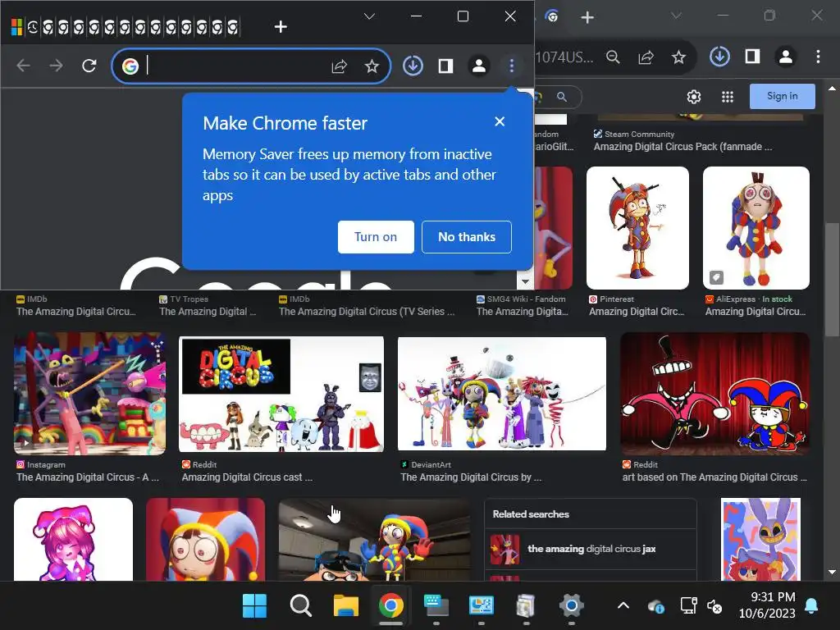
Task: Open the Windows Start menu
Action: coord(254,606)
